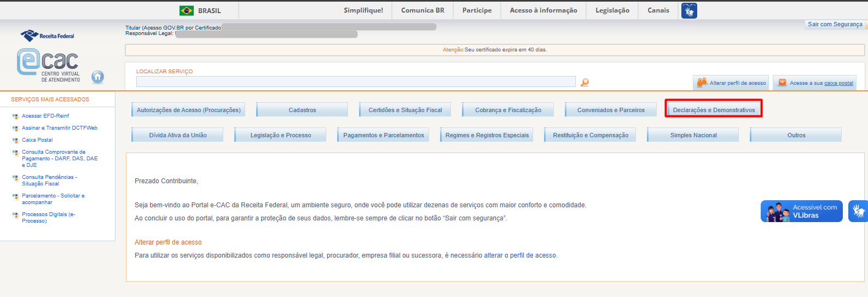
Task: Click the BRASIL label in top bar
Action: click(210, 11)
